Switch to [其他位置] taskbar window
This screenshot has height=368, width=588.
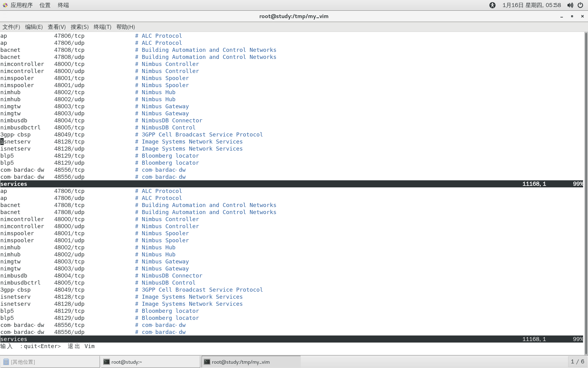tap(50, 362)
